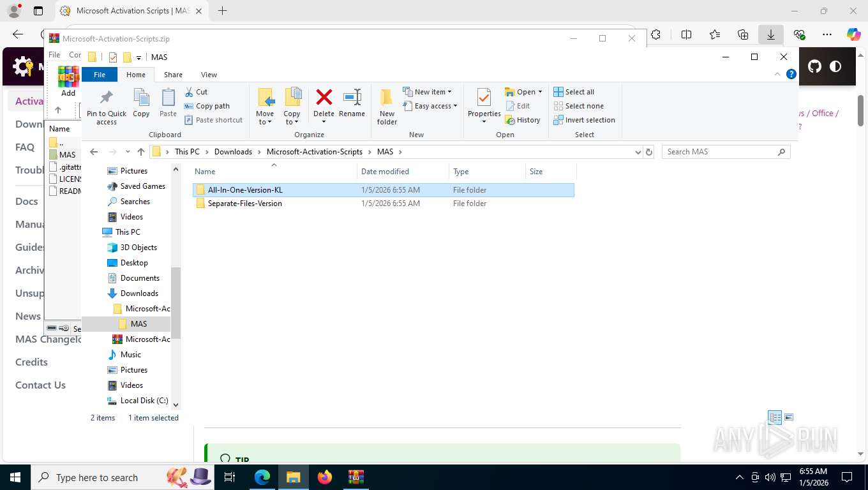The height and width of the screenshot is (490, 868).
Task: Open FAQ link in webpage sidebar
Action: (25, 147)
